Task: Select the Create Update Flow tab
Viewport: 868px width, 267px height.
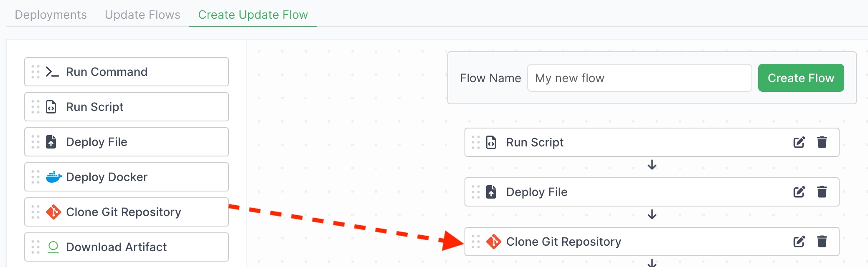Action: (x=253, y=15)
